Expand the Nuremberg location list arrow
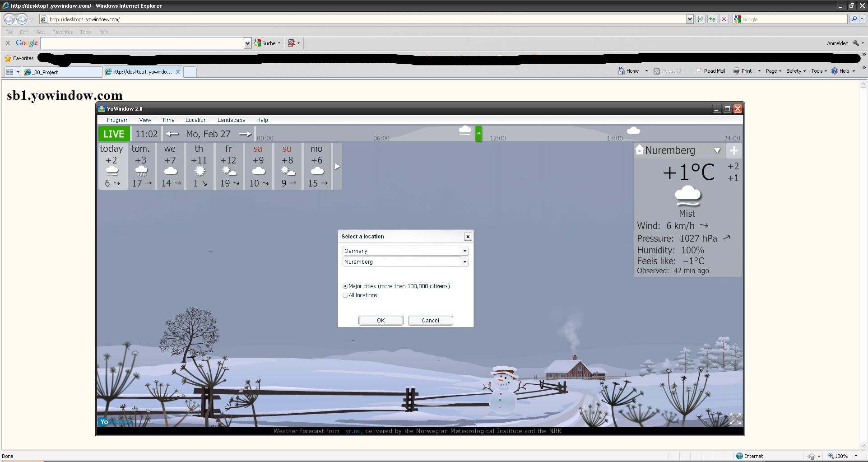 point(717,151)
